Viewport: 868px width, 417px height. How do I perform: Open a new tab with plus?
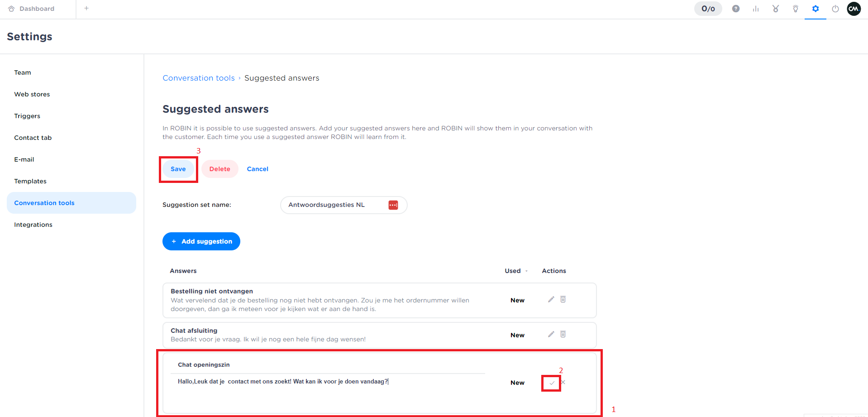click(86, 8)
